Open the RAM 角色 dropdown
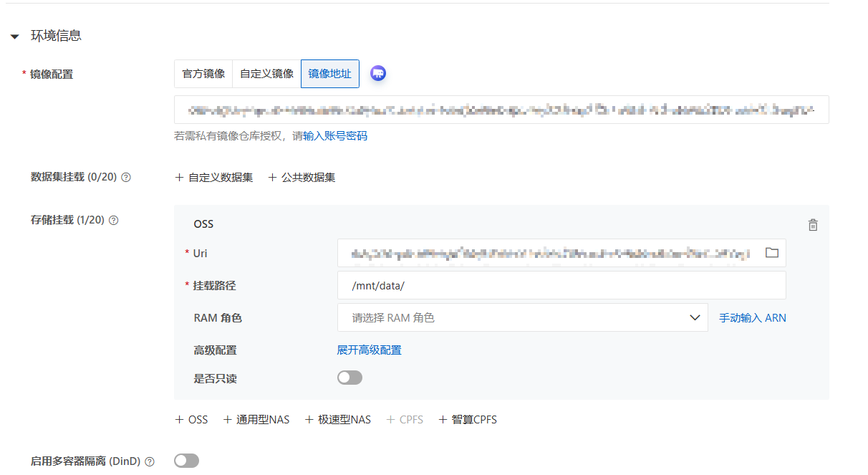Image resolution: width=868 pixels, height=475 pixels. click(522, 317)
